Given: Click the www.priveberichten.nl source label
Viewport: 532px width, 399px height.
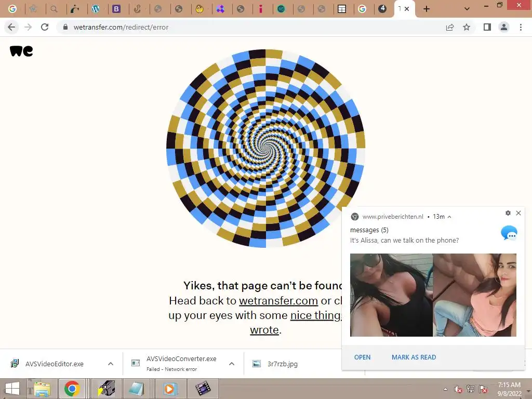Looking at the screenshot, I should (393, 217).
